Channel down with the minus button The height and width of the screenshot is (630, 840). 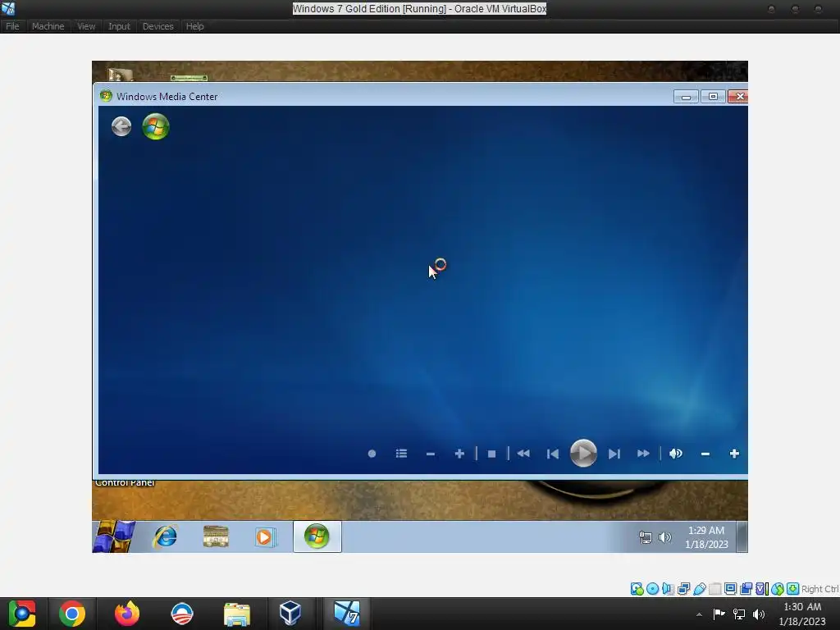(430, 454)
